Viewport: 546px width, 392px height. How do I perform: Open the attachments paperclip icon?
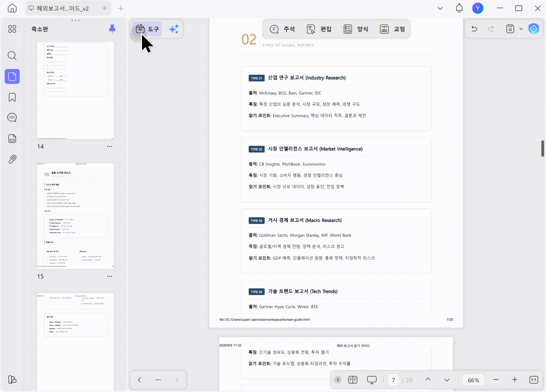(12, 159)
